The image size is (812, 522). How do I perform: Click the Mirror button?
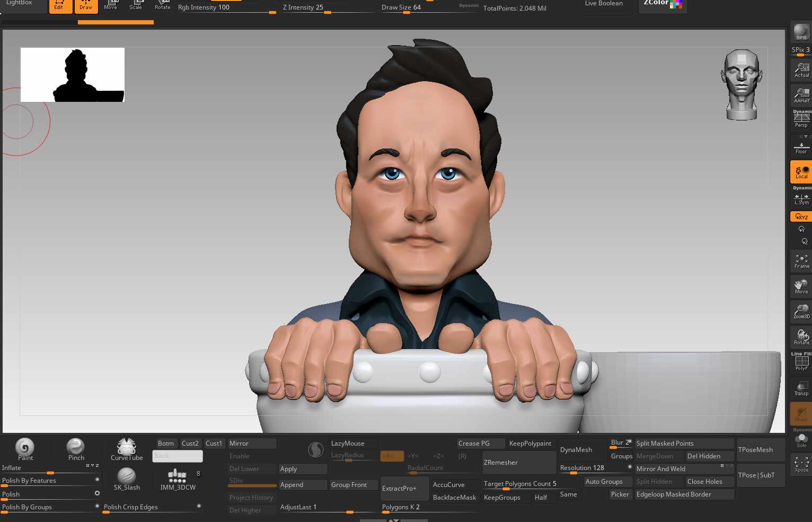point(252,443)
